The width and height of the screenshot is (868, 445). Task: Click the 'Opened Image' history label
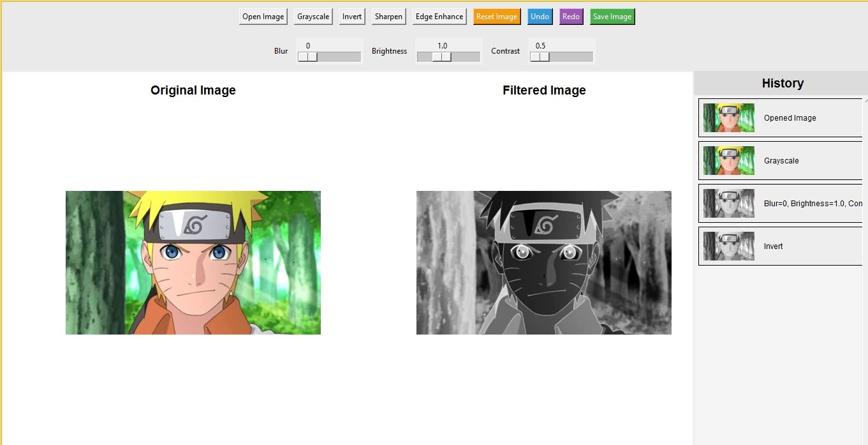(x=790, y=118)
